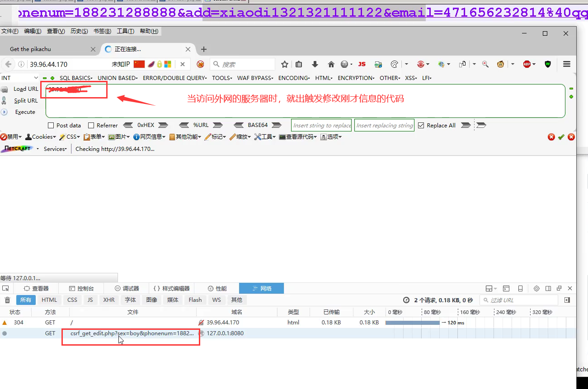The height and width of the screenshot is (389, 588).
Task: Click the Netcraft logo
Action: coord(17,149)
